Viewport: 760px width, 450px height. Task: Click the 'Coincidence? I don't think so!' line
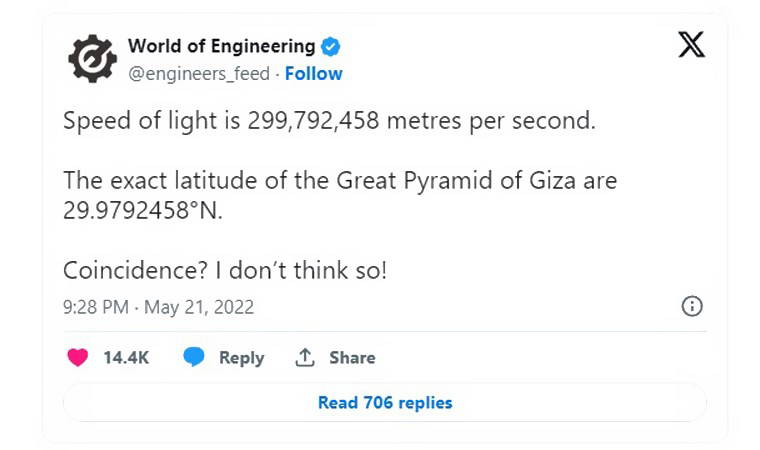coord(224,270)
